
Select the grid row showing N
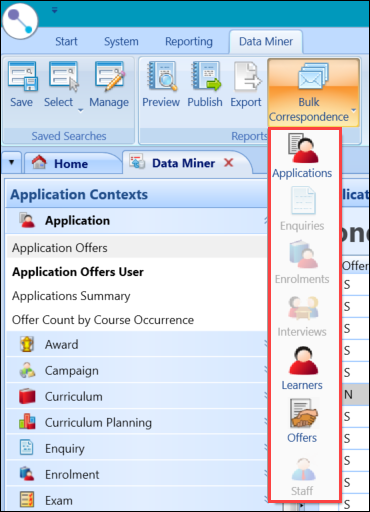pyautogui.click(x=355, y=395)
